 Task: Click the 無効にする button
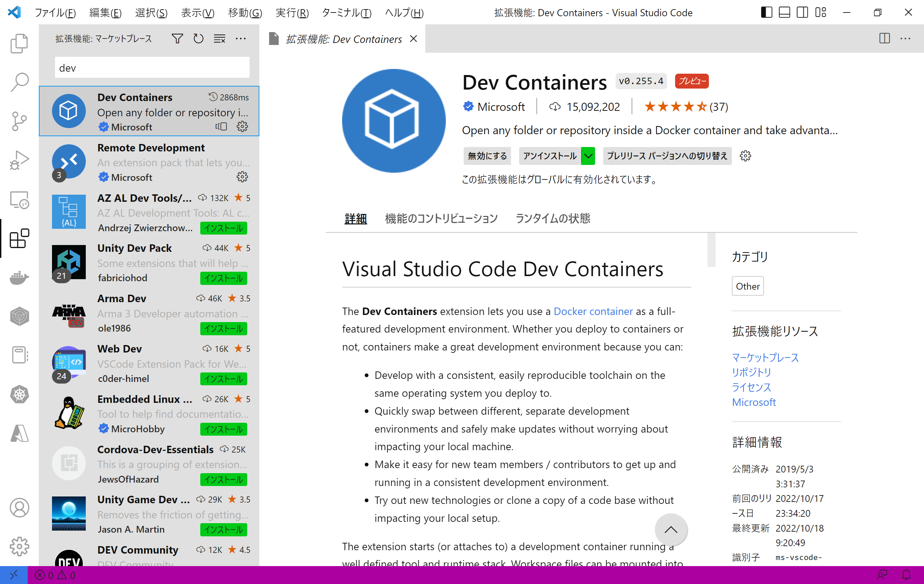click(487, 156)
